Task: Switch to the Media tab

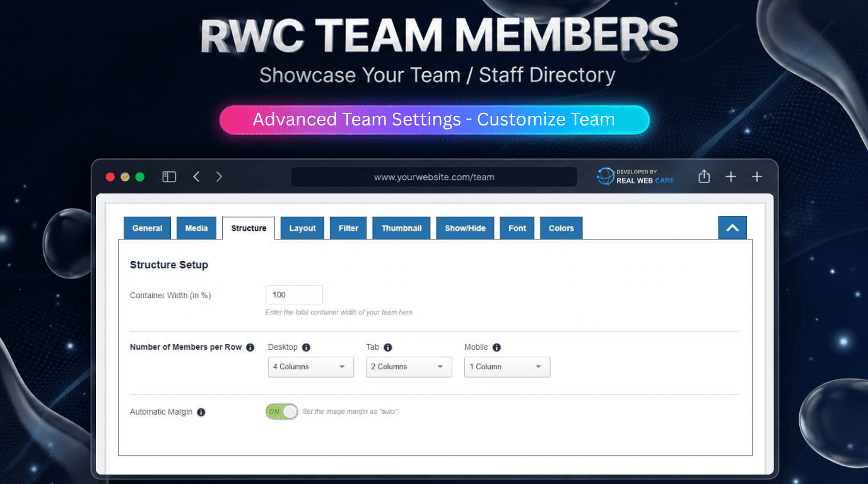Action: (x=196, y=228)
